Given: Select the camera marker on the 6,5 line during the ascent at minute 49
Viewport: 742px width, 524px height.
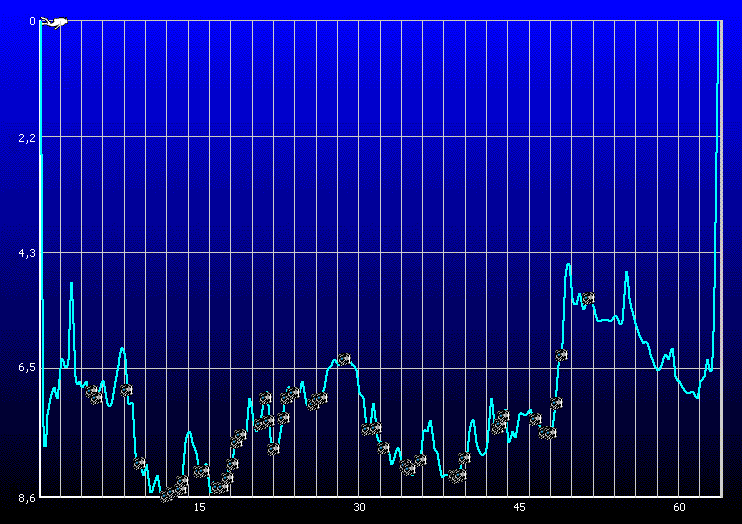Looking at the screenshot, I should pos(561,355).
